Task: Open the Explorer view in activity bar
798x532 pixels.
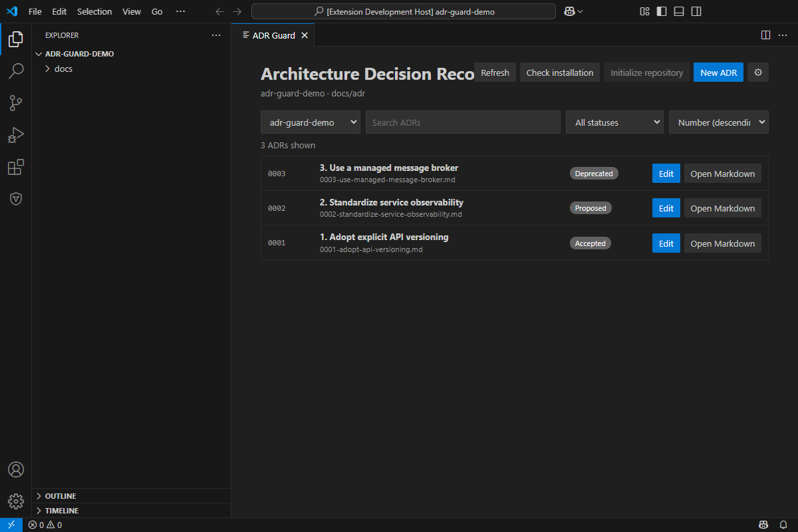Action: [x=16, y=39]
